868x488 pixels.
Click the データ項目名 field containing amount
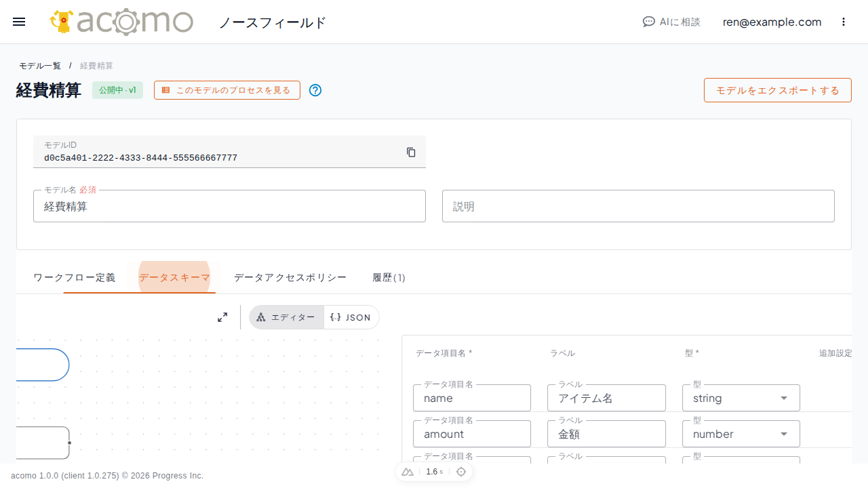(x=472, y=434)
